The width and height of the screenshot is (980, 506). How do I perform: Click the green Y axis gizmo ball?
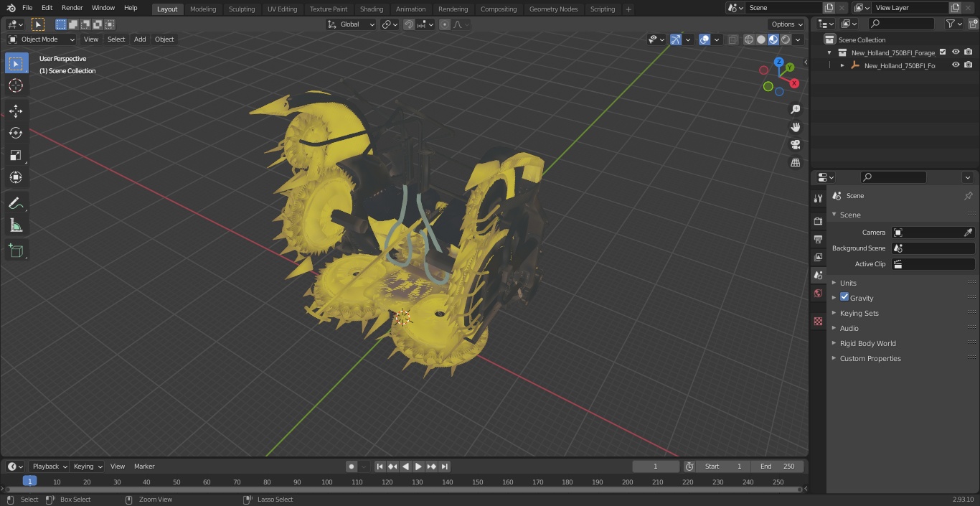point(789,67)
